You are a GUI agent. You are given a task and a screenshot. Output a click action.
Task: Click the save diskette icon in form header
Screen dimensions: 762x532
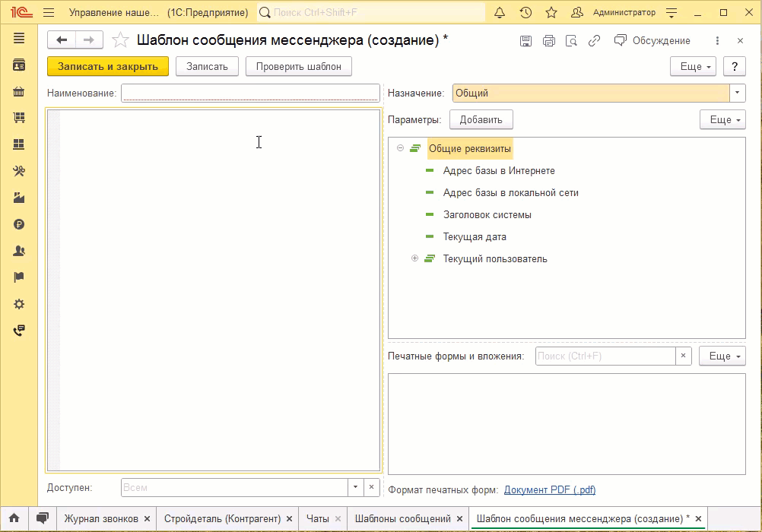[x=526, y=41]
